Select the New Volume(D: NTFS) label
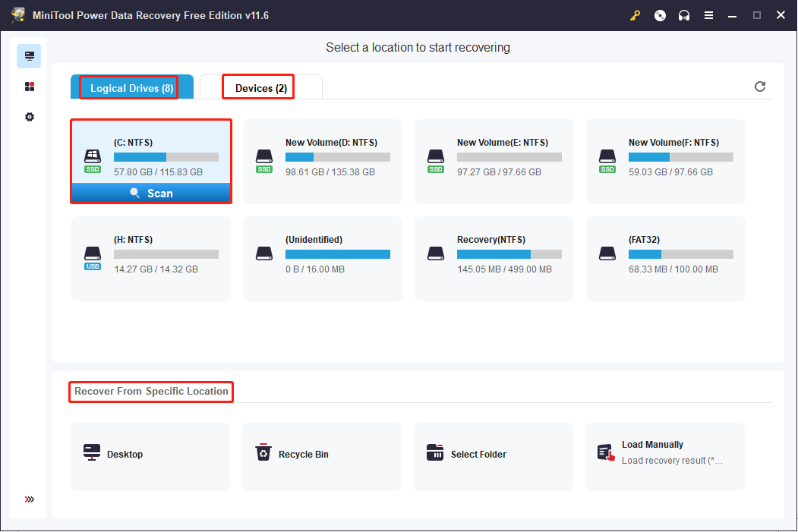The image size is (798, 532). (x=331, y=143)
